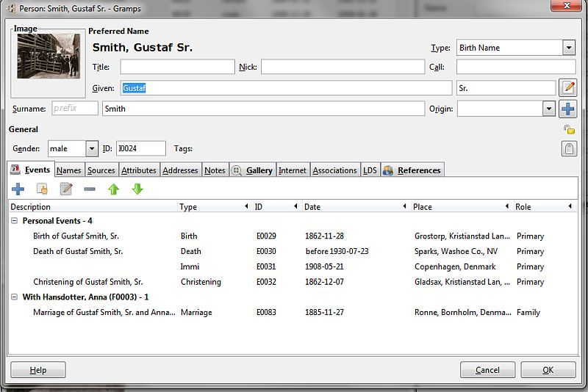Move the selected event down arrow
Viewport: 588px width, 392px height.
(x=137, y=189)
